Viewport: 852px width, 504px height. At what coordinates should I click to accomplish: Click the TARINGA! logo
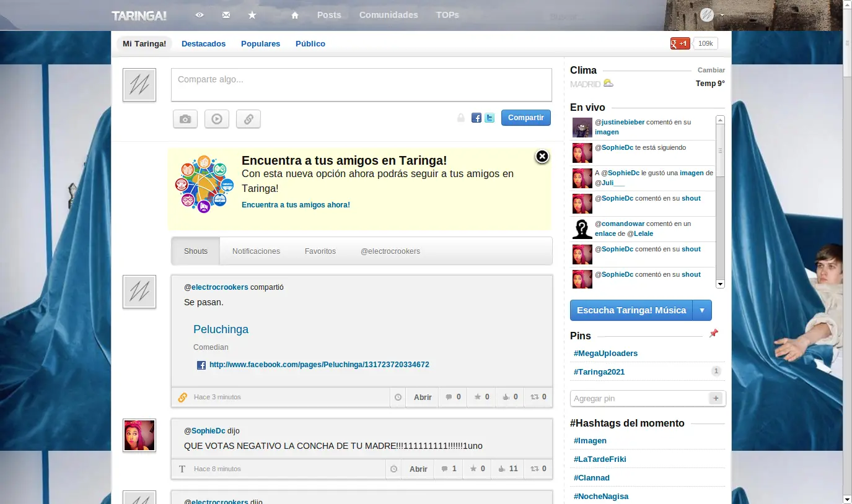[x=139, y=15]
